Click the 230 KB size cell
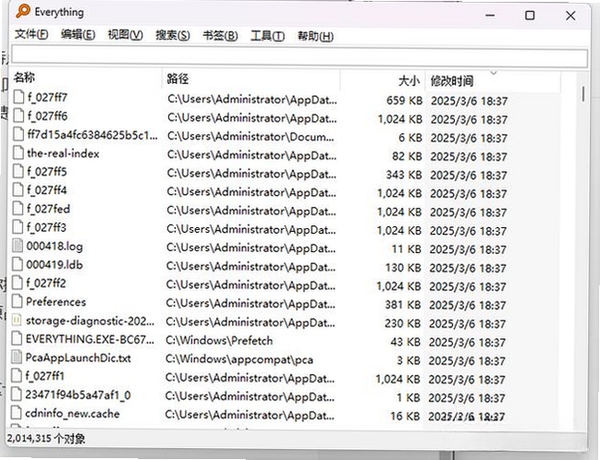Screen dimensions: 600x460 coord(403,324)
